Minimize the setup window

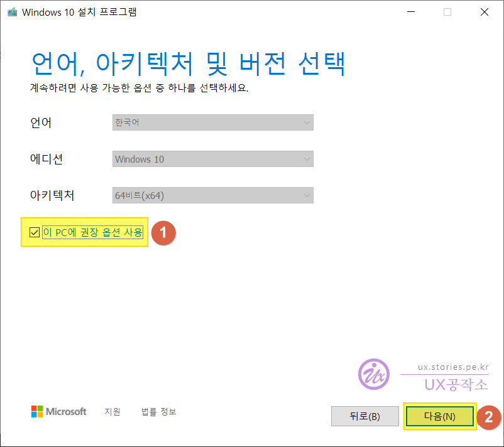410,12
